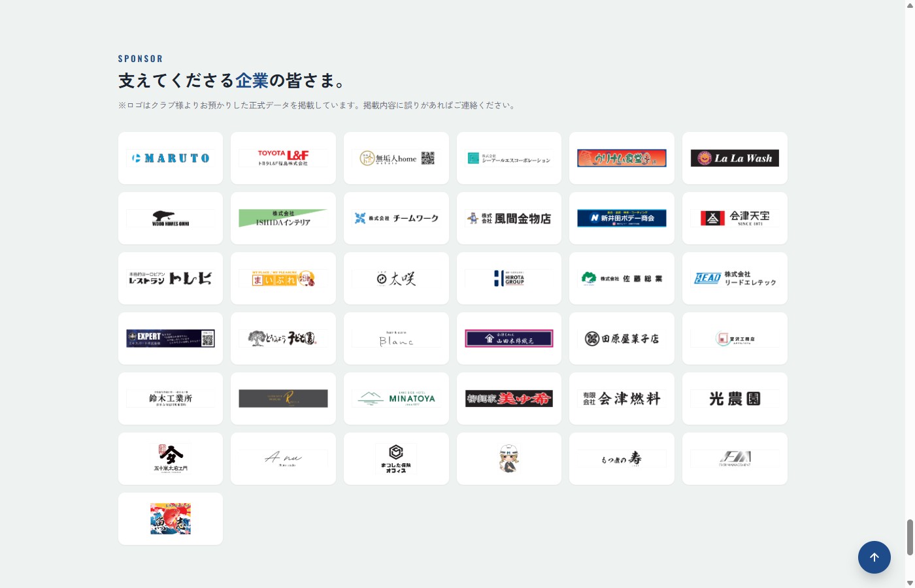
Task: Open the シーアールエスコーポレーション logo card
Action: [509, 158]
